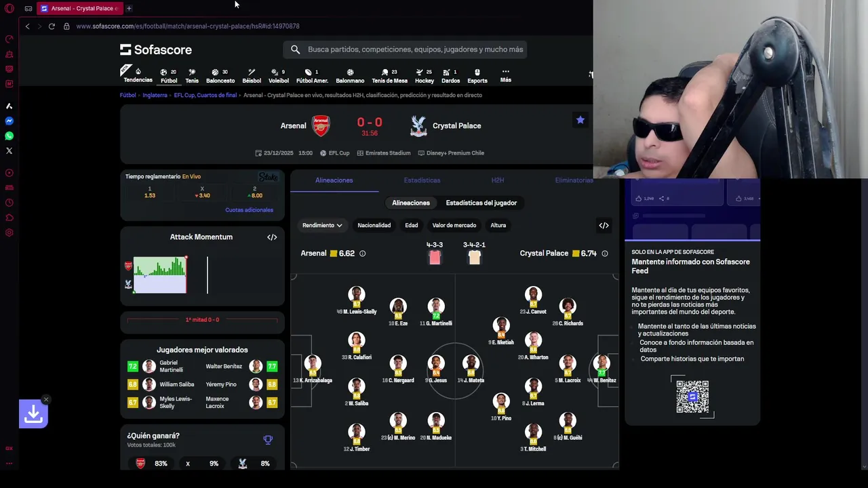
Task: Click the Arsenal crest in header
Action: [x=321, y=126]
